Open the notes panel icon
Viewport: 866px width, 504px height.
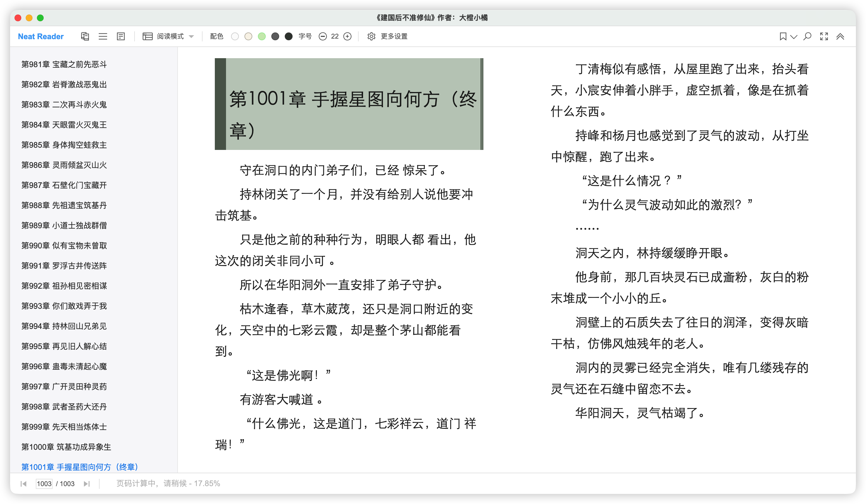pos(121,36)
